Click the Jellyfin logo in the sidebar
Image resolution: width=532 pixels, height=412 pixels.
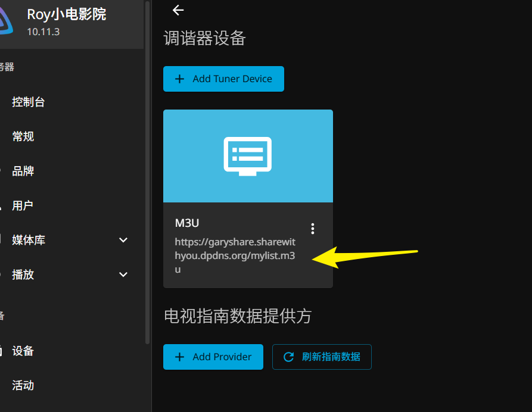[6, 21]
